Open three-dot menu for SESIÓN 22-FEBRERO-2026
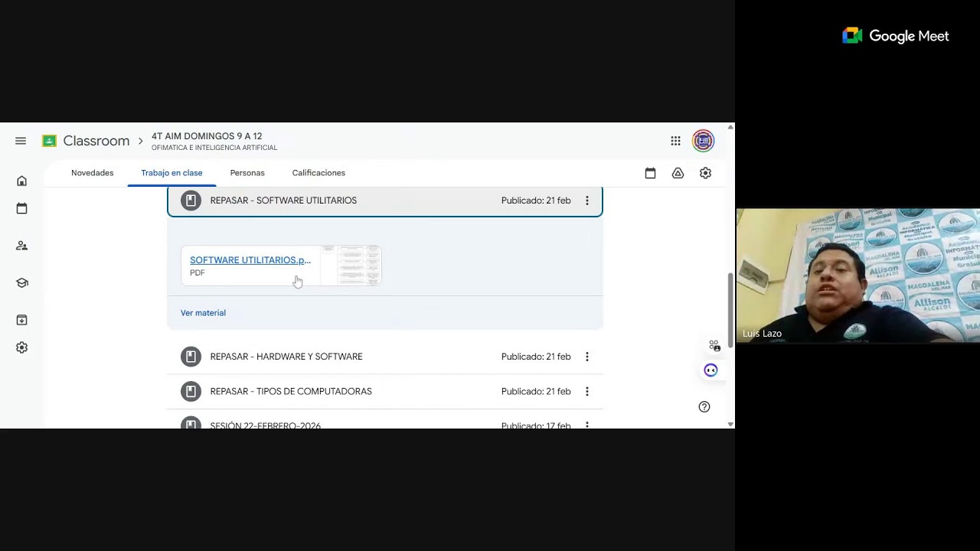 click(x=587, y=425)
